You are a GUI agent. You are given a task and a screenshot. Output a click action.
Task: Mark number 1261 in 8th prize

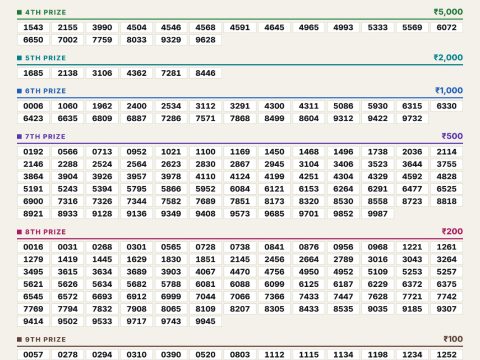[x=447, y=247]
